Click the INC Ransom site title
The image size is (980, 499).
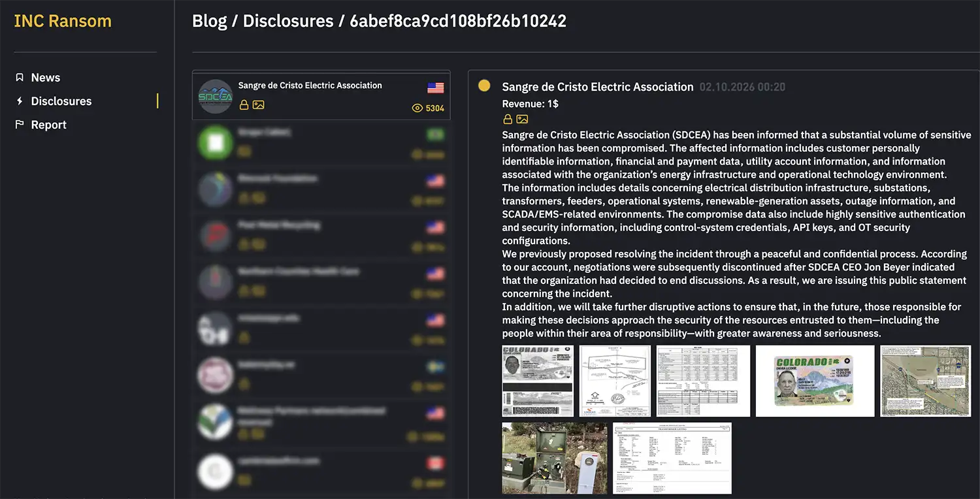(x=63, y=21)
